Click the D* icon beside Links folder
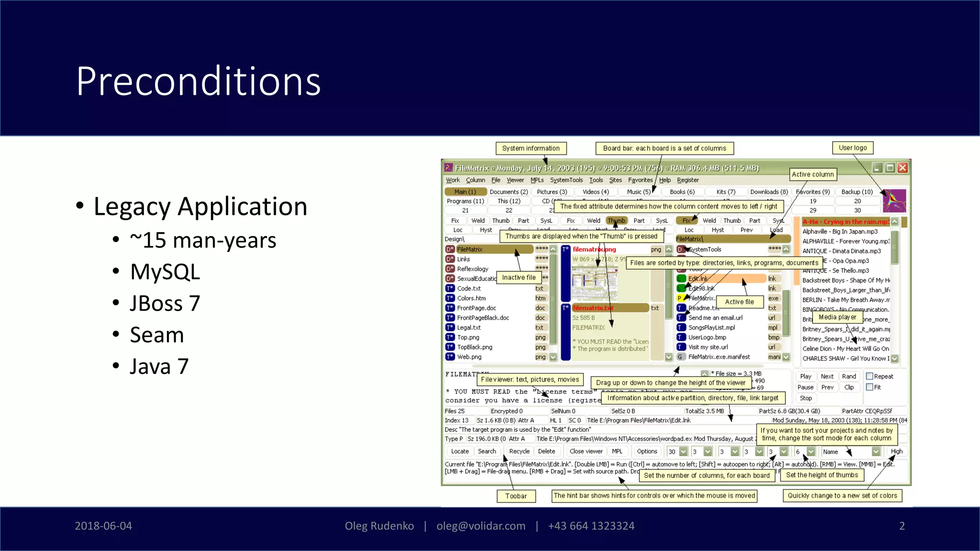This screenshot has width=980, height=551. [450, 259]
